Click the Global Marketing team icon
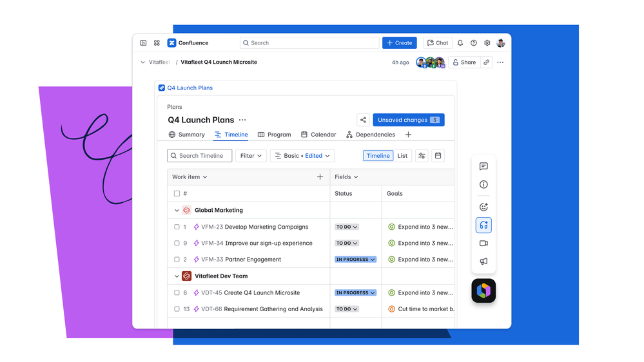Image resolution: width=644 pixels, height=362 pixels. tap(186, 210)
